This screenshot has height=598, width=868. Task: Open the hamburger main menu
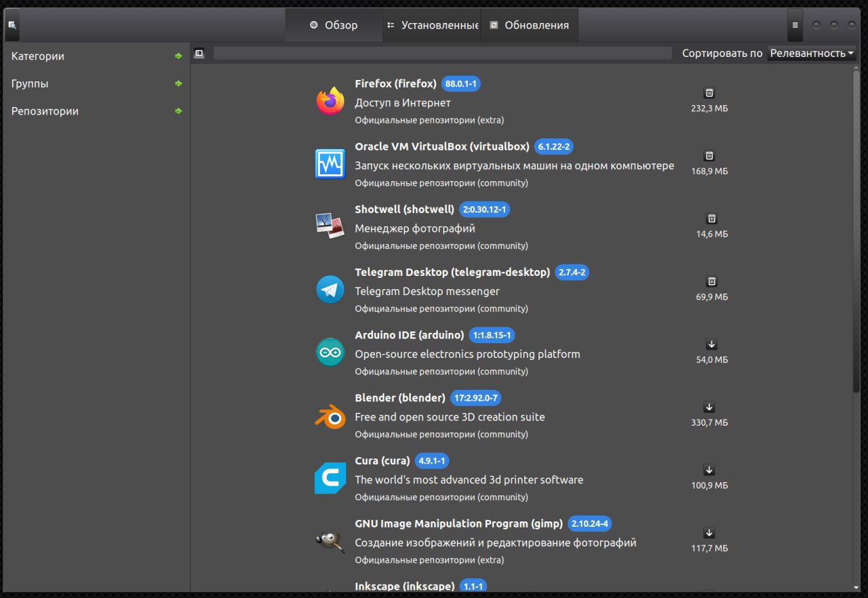pos(795,25)
